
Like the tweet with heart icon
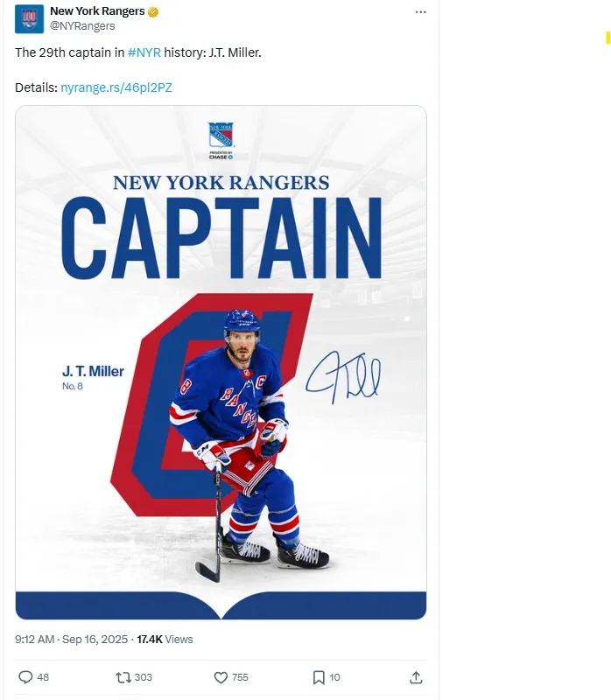[x=221, y=677]
